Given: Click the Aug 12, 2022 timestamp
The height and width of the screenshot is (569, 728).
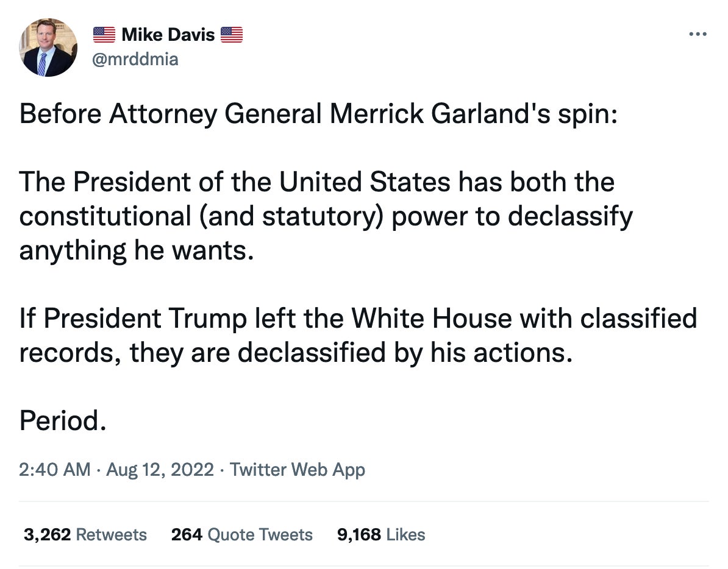Looking at the screenshot, I should 161,470.
